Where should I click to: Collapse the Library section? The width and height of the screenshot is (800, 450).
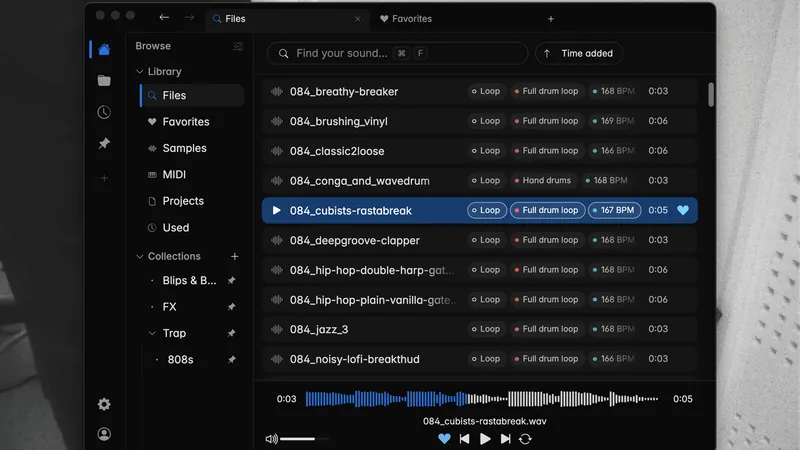[140, 71]
